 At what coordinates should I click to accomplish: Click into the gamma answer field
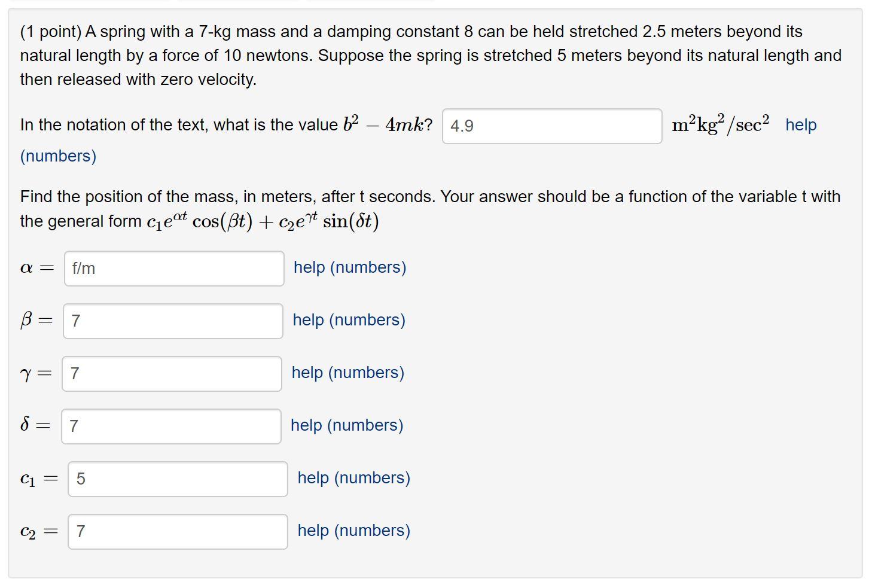click(x=172, y=374)
